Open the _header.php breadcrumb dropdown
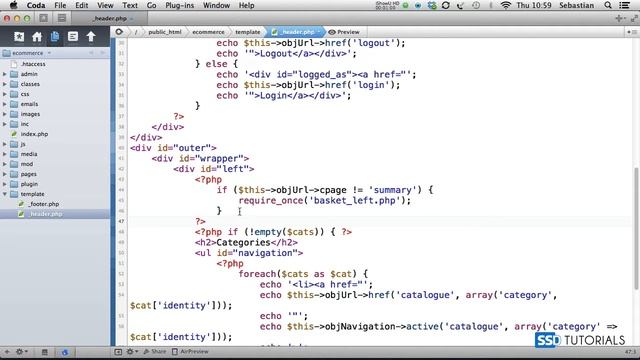640x360 pixels. 297,32
